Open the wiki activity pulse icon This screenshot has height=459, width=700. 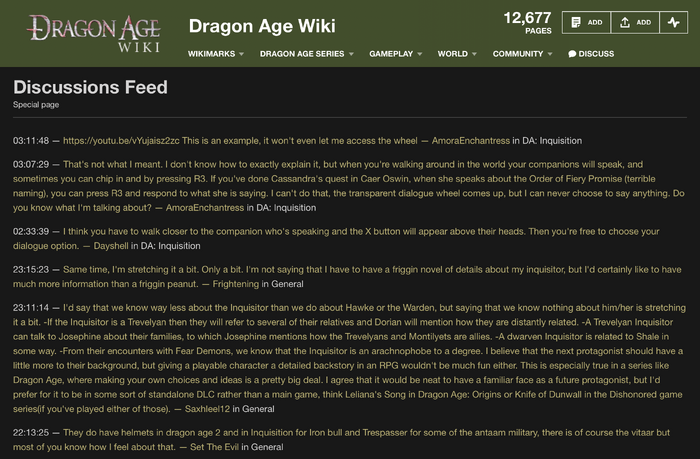[x=674, y=22]
